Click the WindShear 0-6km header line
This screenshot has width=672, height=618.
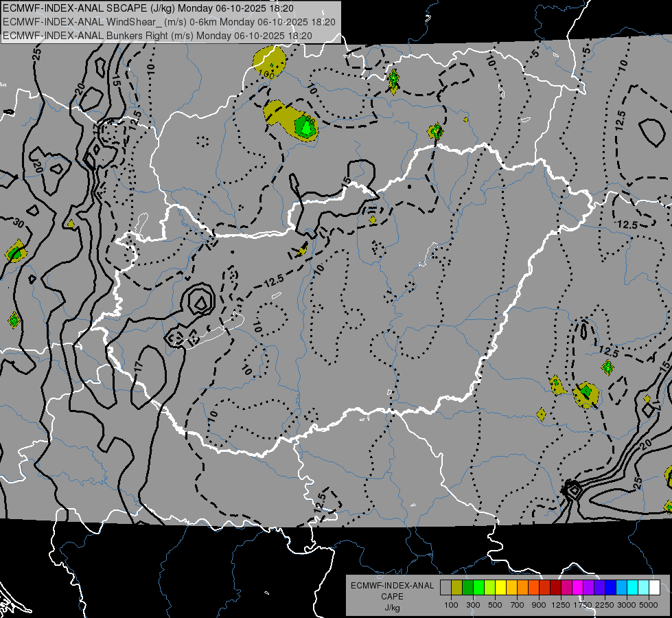169,22
